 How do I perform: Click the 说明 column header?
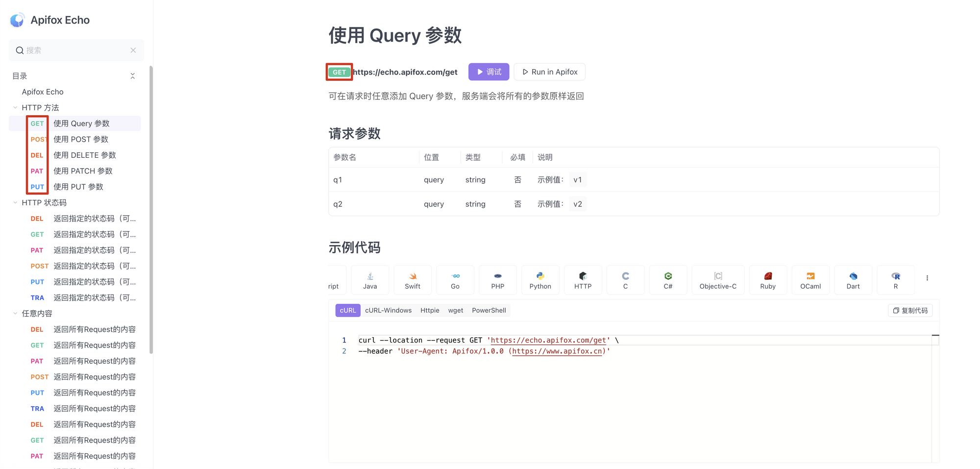[x=545, y=157]
